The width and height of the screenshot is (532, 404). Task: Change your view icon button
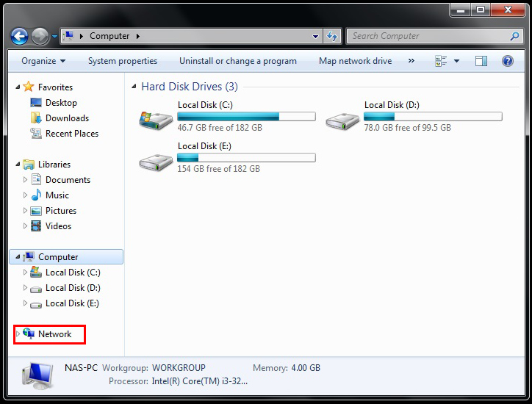(x=441, y=61)
